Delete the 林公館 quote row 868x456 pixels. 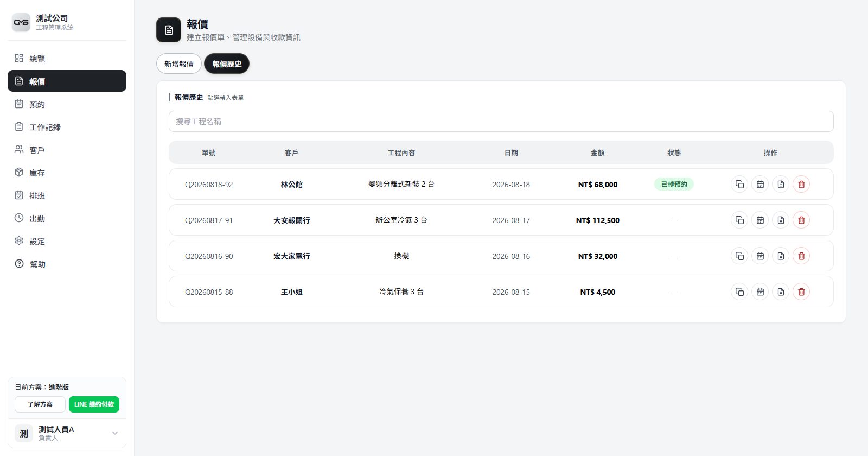801,185
